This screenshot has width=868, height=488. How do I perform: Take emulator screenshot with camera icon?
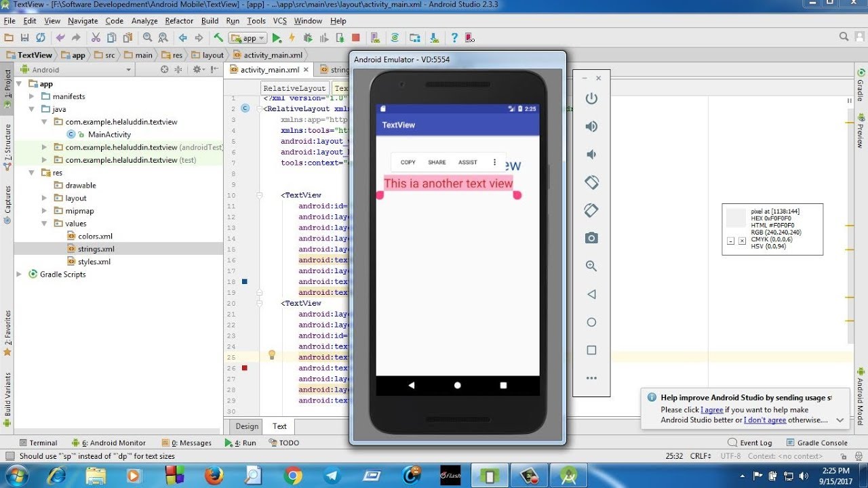[591, 238]
